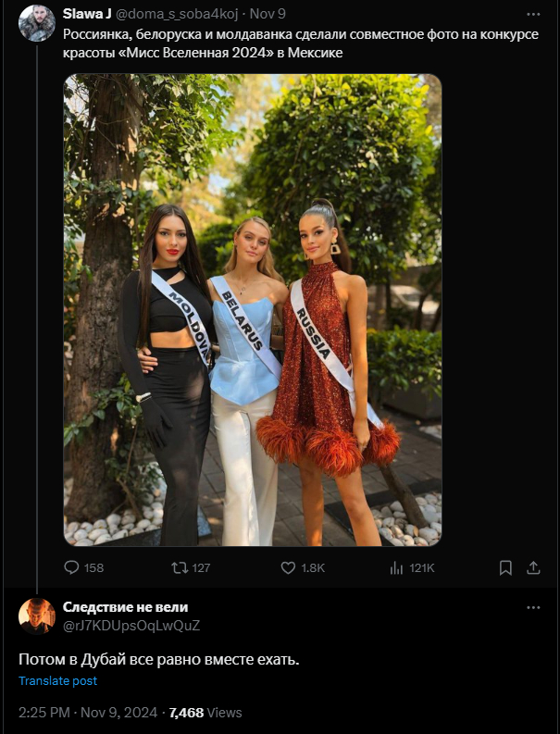Screen dimensions: 560x734
Task: Click the Translate post link
Action: (x=57, y=681)
